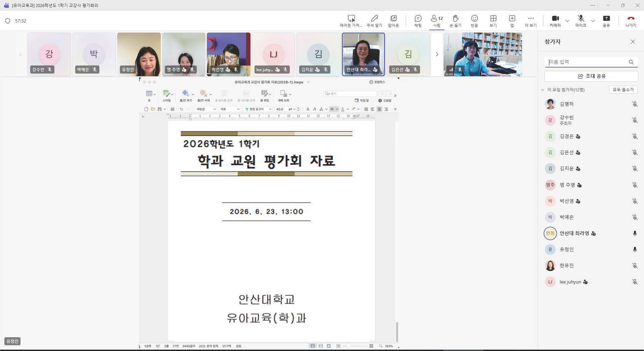
Task: Toggle mic icon for participant 김명하
Action: 635,104
